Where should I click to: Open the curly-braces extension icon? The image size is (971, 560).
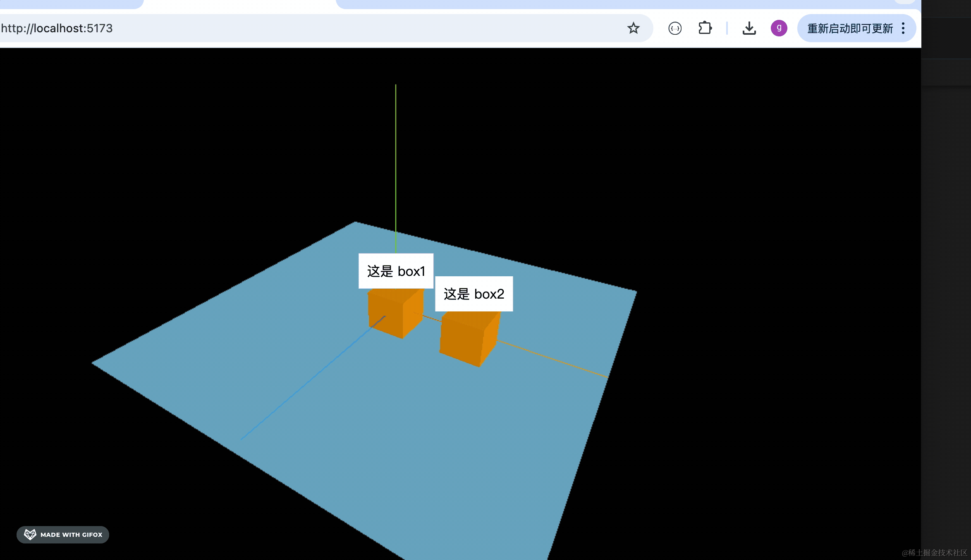point(675,28)
